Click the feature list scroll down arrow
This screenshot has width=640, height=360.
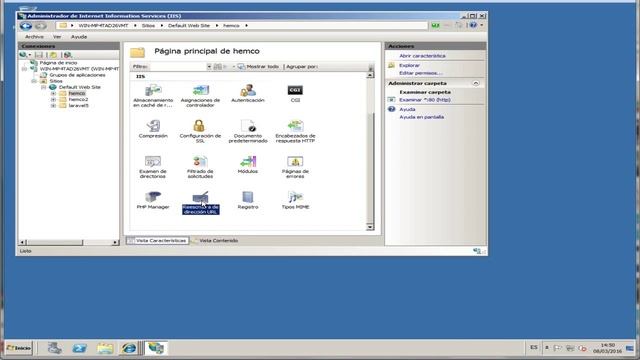[x=370, y=227]
